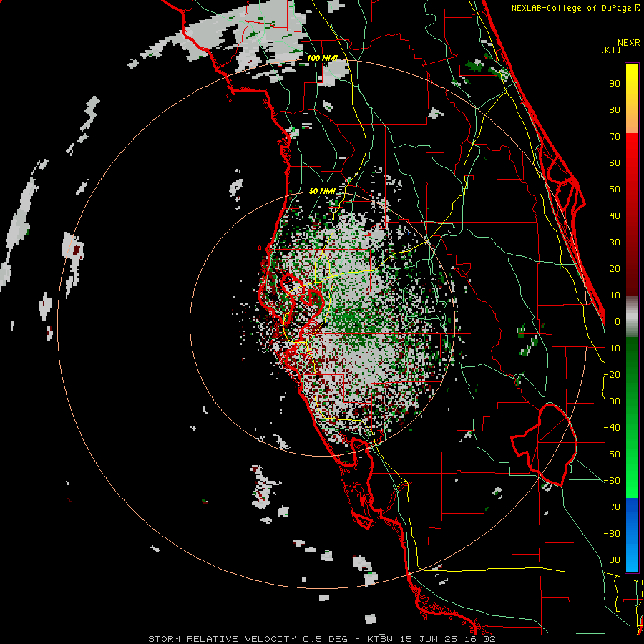
Task: Select the -60 scale value
Action: pos(612,481)
